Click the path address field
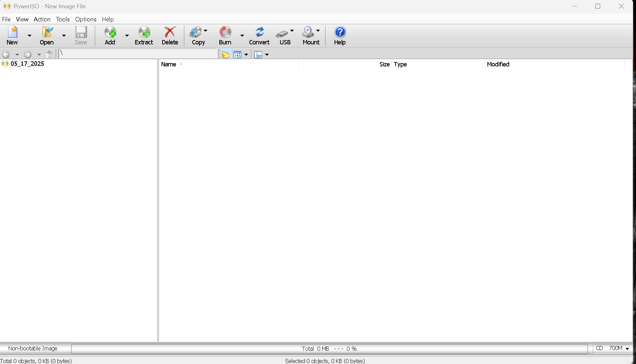Screen dimensions: 636x364 138,53
